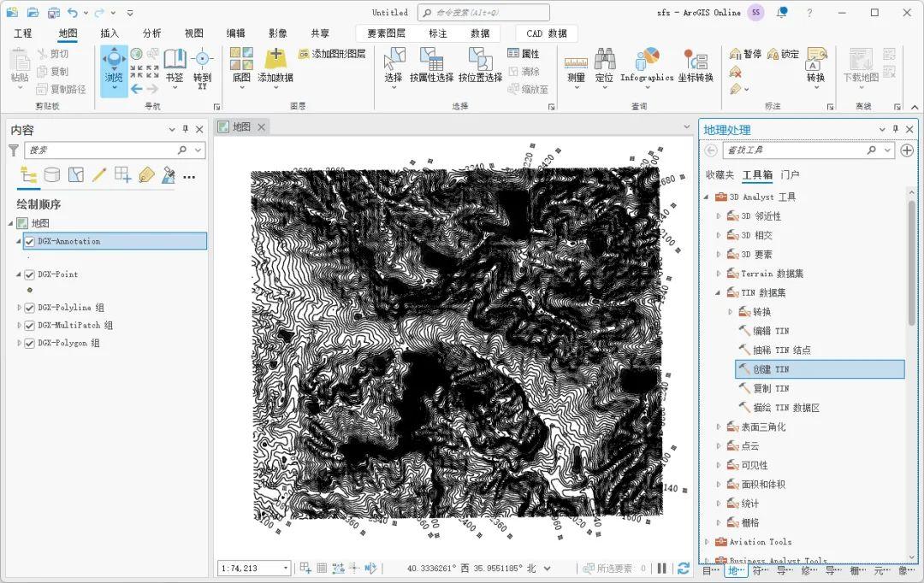Expand the 表面三角化 toolset
The image size is (924, 583).
click(719, 427)
